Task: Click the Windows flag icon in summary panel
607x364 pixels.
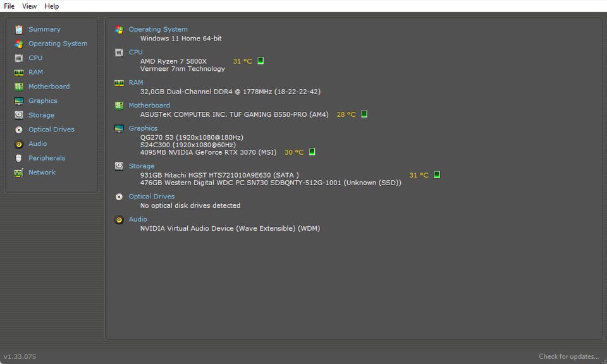Action: click(x=119, y=30)
